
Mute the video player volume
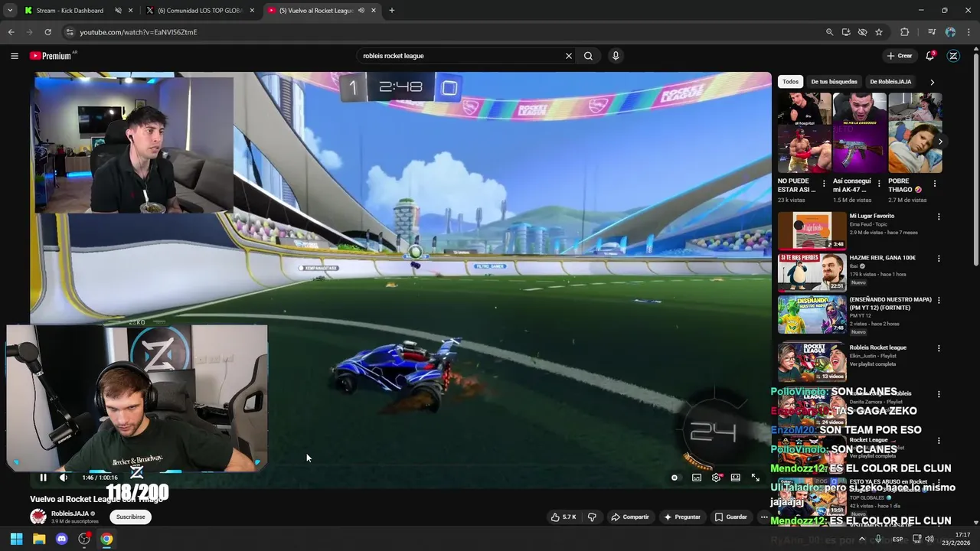click(x=64, y=478)
